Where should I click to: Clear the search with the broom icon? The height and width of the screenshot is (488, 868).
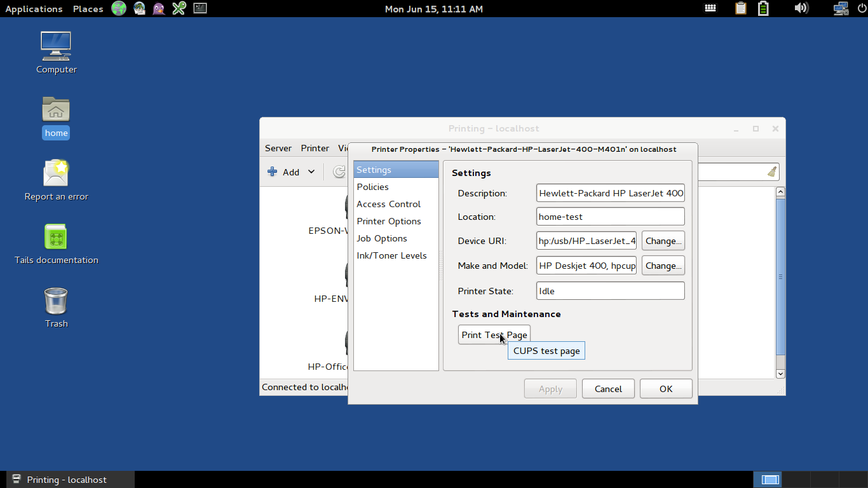coord(771,172)
